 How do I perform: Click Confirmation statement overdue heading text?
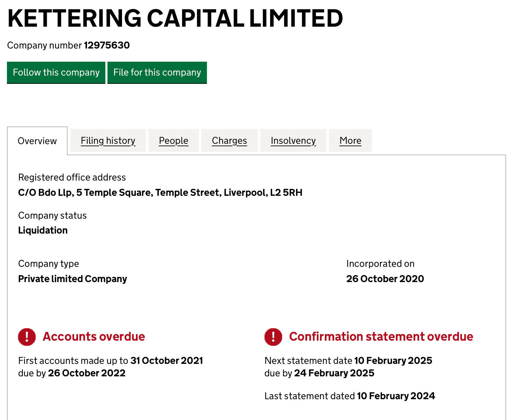tap(381, 337)
